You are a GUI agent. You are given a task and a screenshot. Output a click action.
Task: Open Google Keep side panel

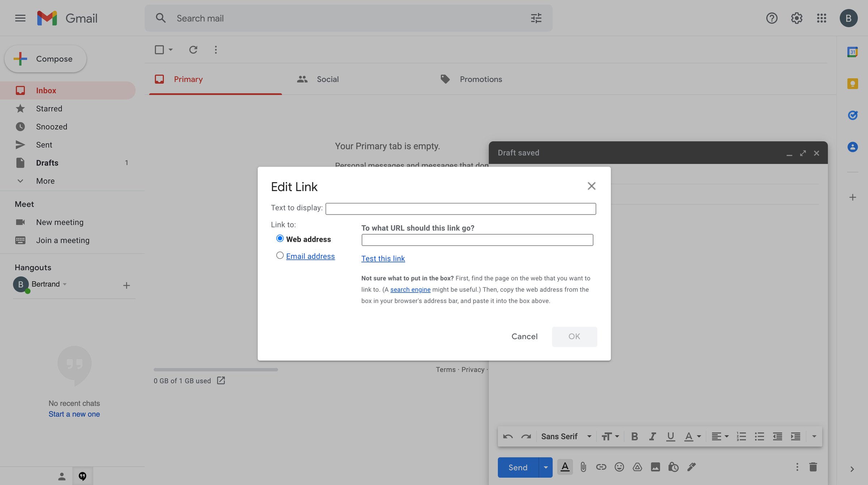pos(852,84)
